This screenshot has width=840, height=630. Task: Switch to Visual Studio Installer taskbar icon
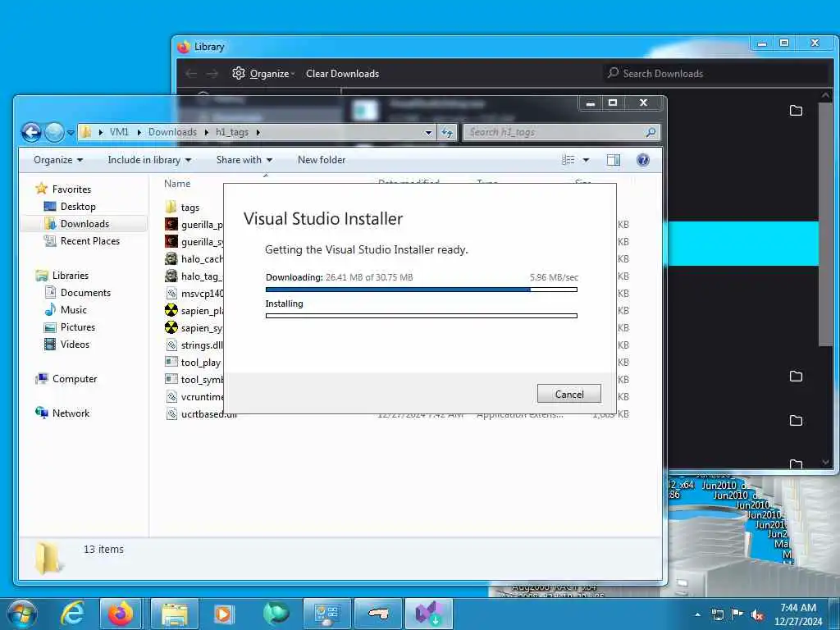point(428,614)
